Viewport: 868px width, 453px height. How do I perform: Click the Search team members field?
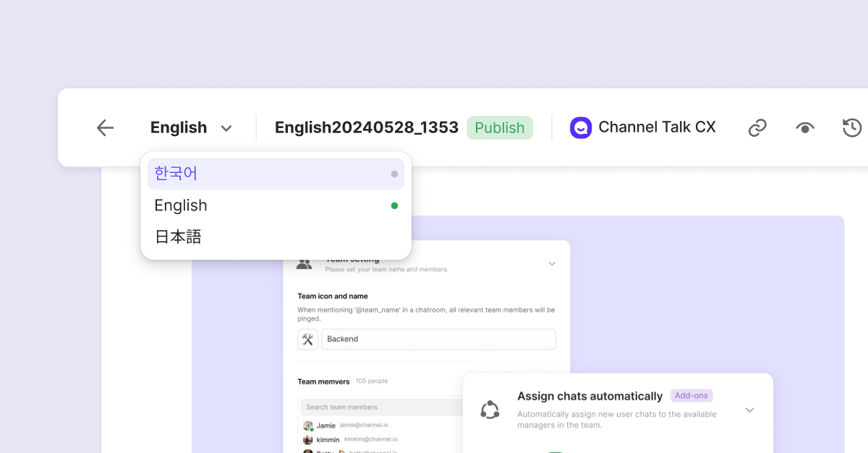click(x=381, y=407)
